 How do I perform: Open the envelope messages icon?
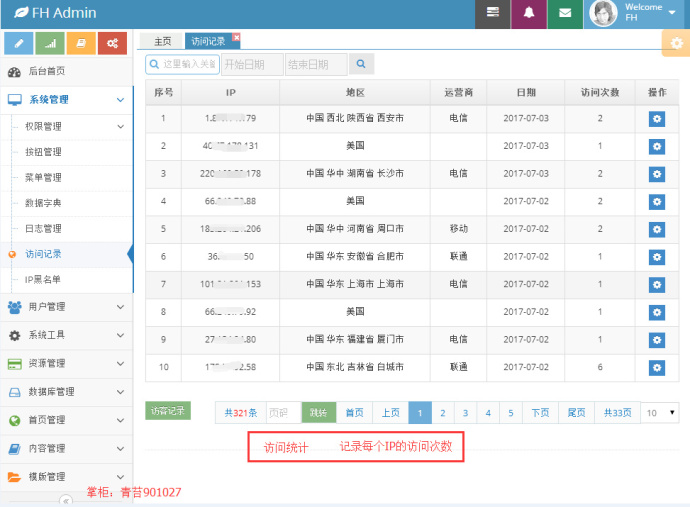565,13
